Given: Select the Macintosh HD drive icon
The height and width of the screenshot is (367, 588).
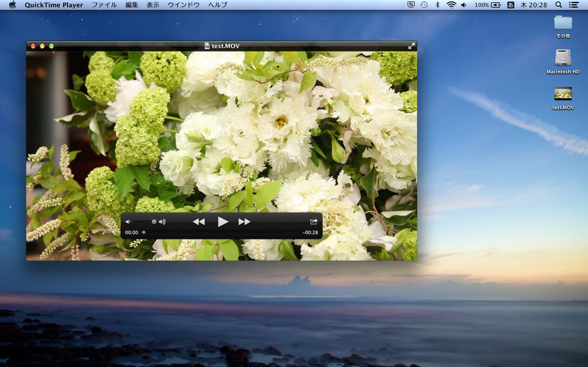Looking at the screenshot, I should (x=563, y=58).
